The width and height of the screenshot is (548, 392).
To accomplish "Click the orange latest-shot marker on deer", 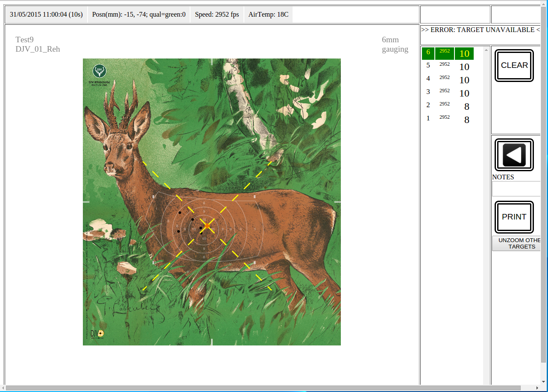I will [x=207, y=225].
